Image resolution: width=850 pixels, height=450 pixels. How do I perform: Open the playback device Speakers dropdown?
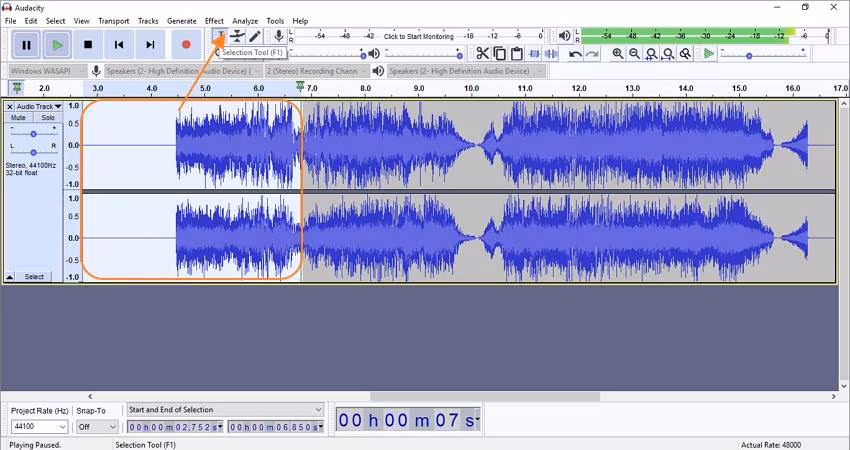(466, 71)
